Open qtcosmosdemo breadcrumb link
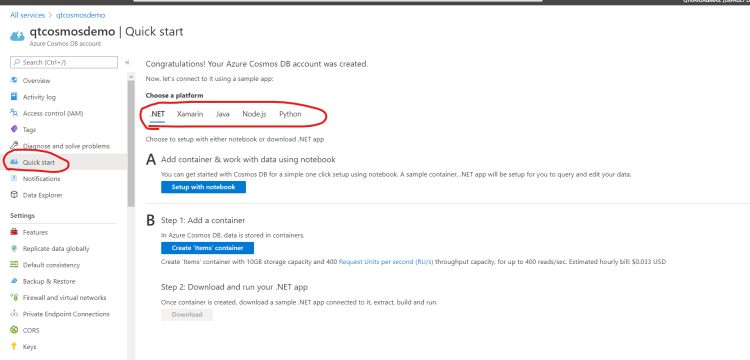The image size is (750, 360). pyautogui.click(x=80, y=15)
